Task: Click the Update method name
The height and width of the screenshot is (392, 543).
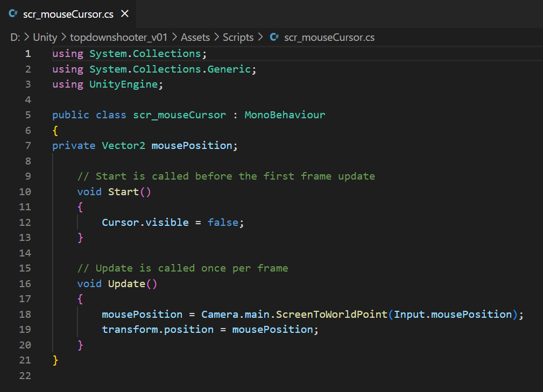Action: tap(126, 283)
